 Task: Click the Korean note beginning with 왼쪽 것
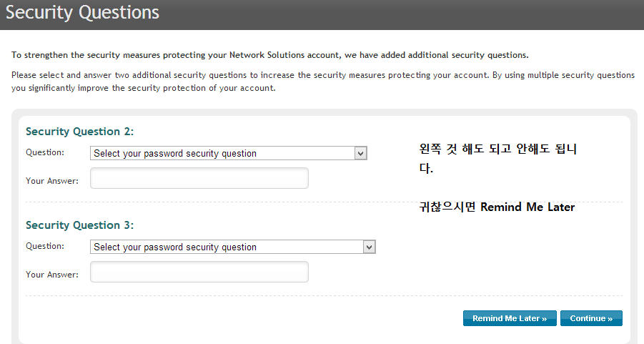point(498,149)
